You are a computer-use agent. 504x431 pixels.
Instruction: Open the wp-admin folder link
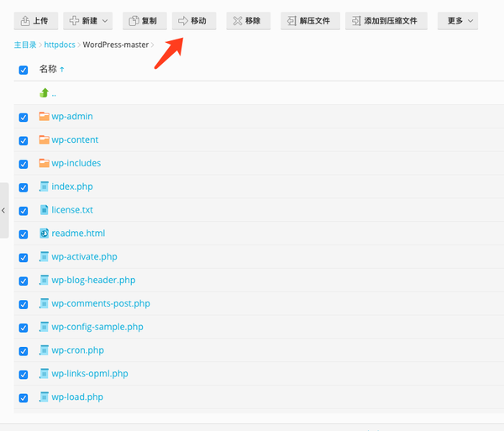click(x=72, y=116)
